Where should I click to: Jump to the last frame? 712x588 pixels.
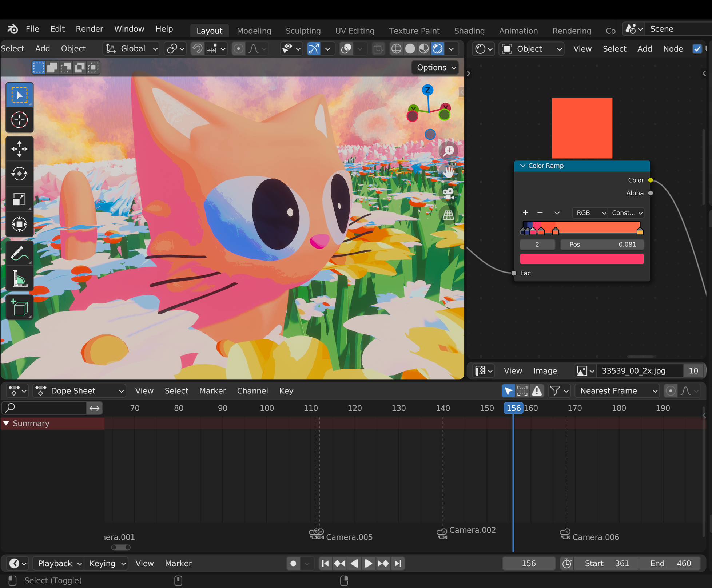click(398, 563)
